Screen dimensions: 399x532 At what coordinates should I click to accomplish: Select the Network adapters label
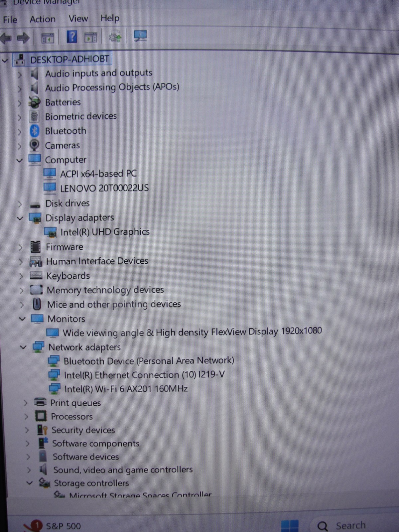pyautogui.click(x=84, y=347)
